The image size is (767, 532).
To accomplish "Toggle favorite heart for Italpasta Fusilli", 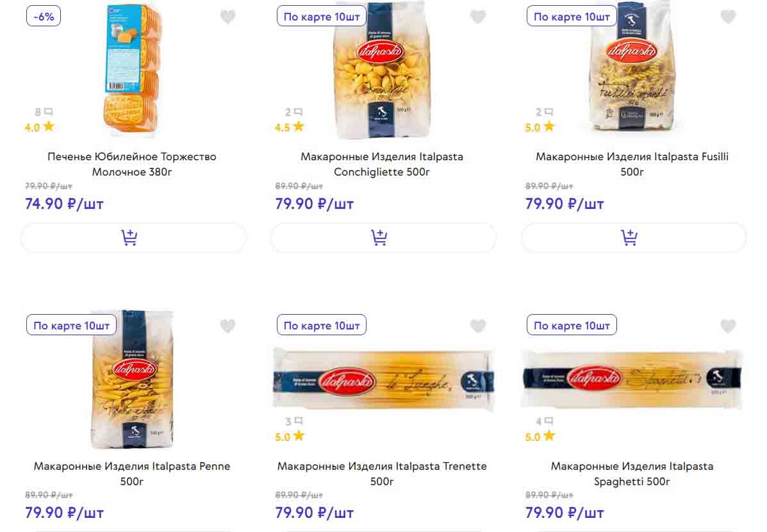I will (728, 17).
